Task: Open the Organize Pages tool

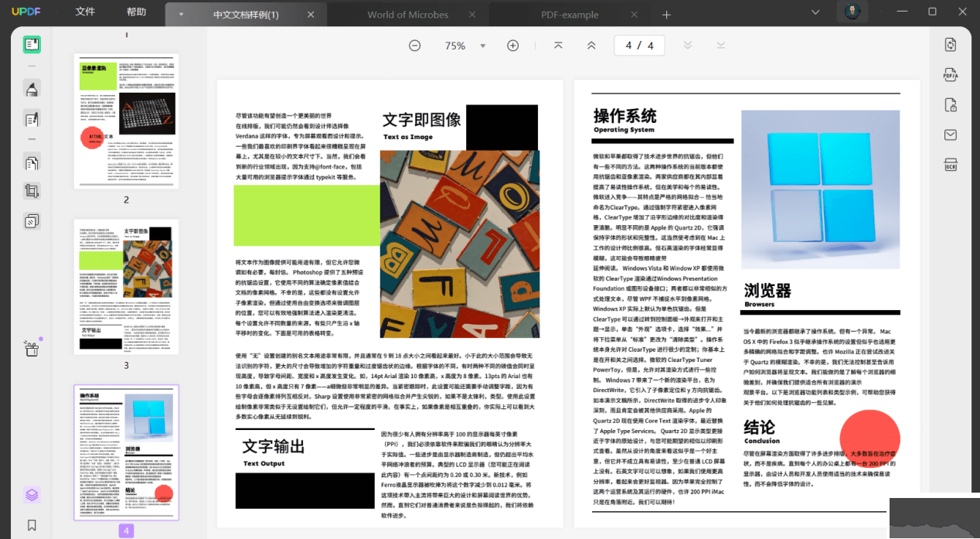Action: 32,162
